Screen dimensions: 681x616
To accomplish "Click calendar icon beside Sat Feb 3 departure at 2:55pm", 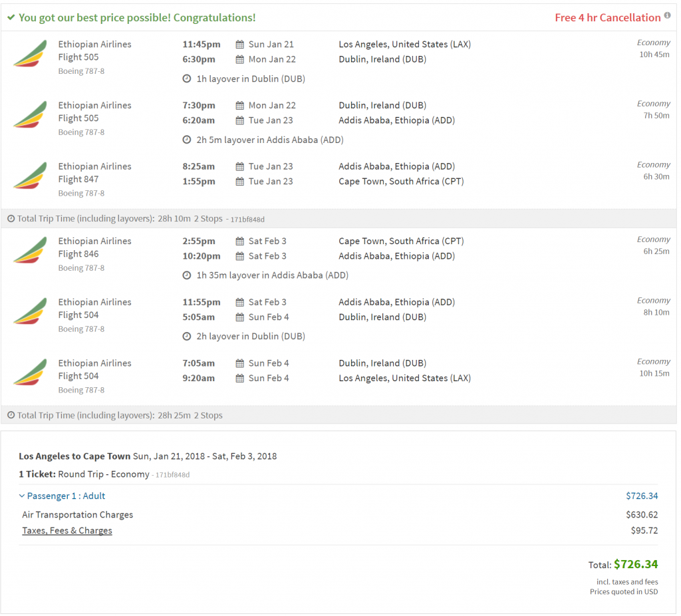I will click(239, 241).
